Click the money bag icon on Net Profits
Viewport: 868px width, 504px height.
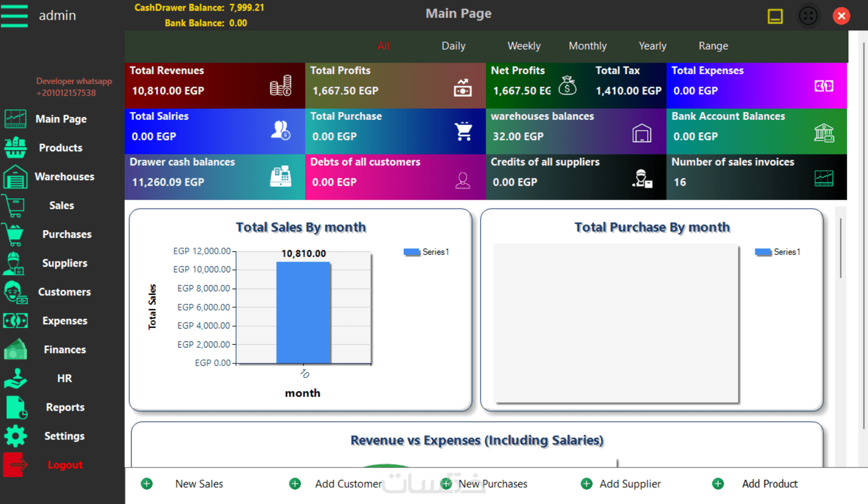click(x=568, y=85)
